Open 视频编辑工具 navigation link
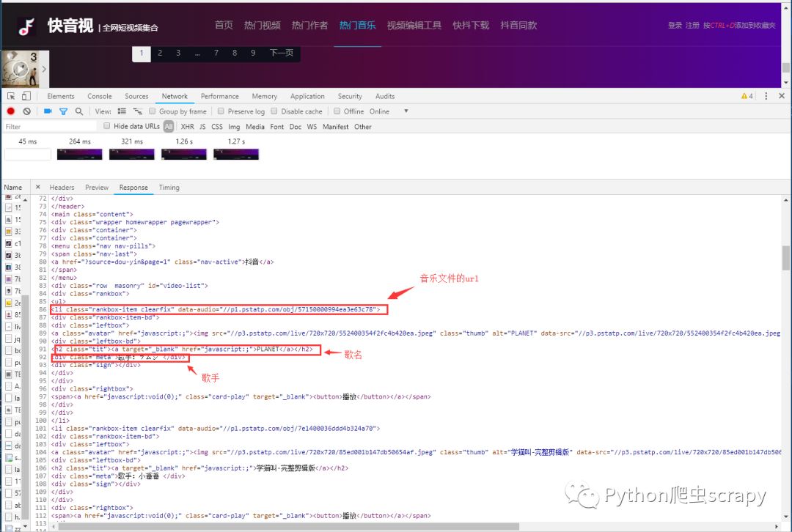The image size is (792, 532). (x=414, y=25)
